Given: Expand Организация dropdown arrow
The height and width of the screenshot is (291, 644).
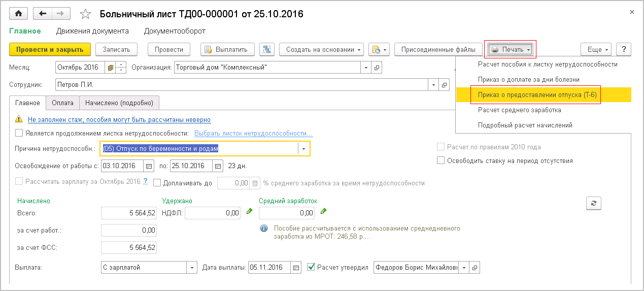Looking at the screenshot, I should click(366, 67).
